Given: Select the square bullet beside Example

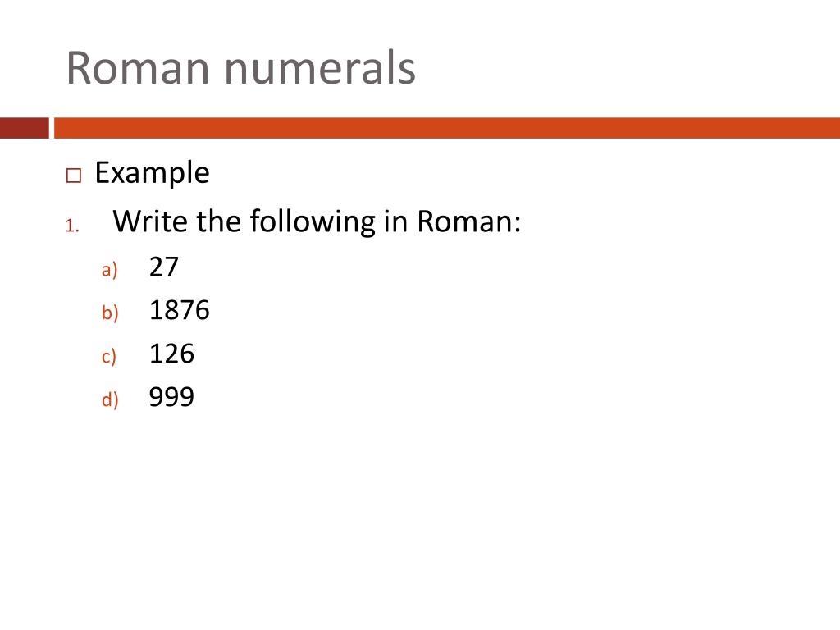Looking at the screenshot, I should (74, 176).
